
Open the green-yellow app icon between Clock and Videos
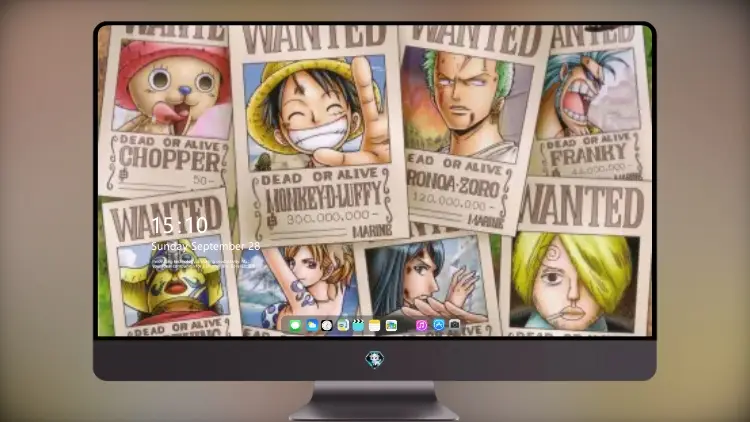coord(343,325)
